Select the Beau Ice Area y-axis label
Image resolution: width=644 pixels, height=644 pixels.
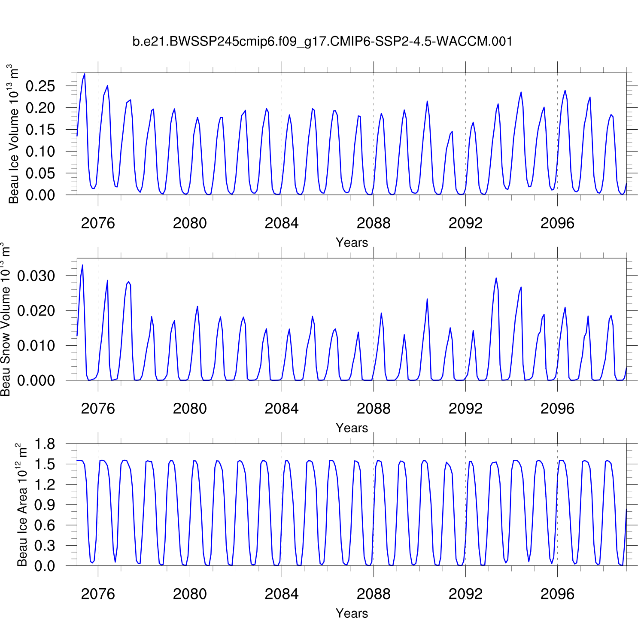pos(22,505)
